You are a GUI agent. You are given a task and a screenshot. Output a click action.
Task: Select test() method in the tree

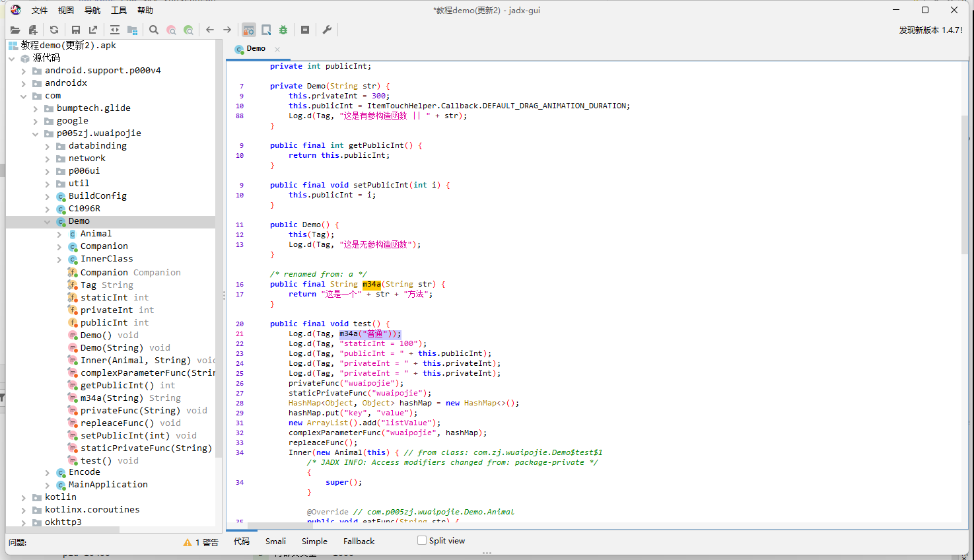96,461
